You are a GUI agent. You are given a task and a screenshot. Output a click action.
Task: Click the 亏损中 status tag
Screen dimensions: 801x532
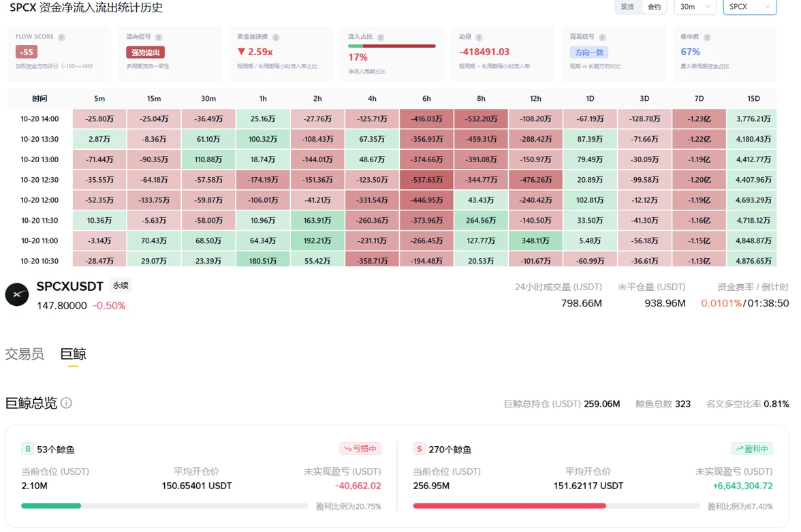point(360,449)
